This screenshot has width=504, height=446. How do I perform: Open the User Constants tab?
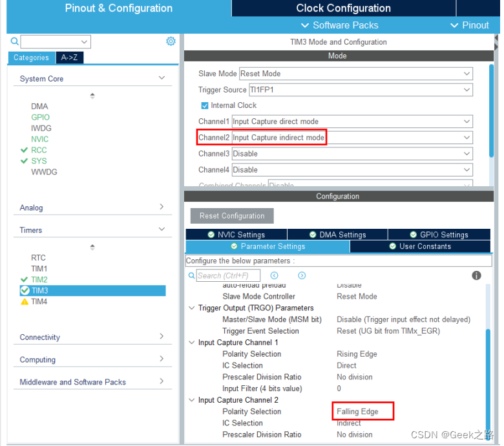(420, 246)
